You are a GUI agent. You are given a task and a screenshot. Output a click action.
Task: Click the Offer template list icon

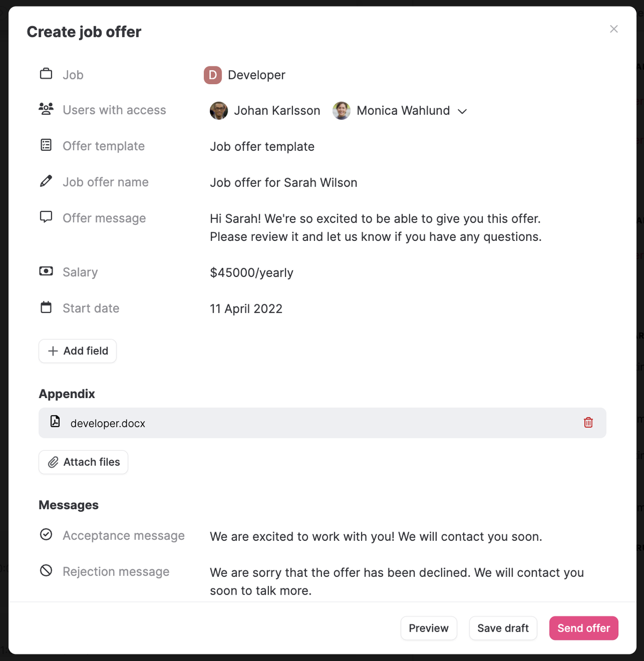(46, 145)
